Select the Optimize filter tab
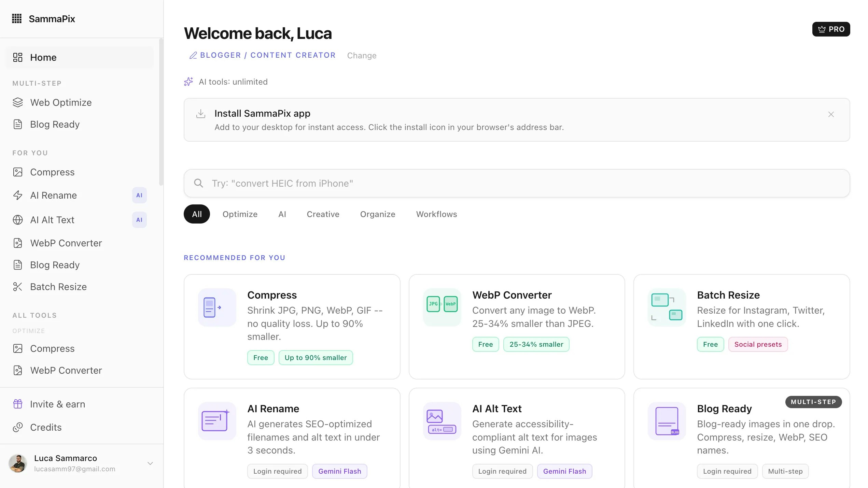Screen dimensions: 868x488 tap(240, 214)
